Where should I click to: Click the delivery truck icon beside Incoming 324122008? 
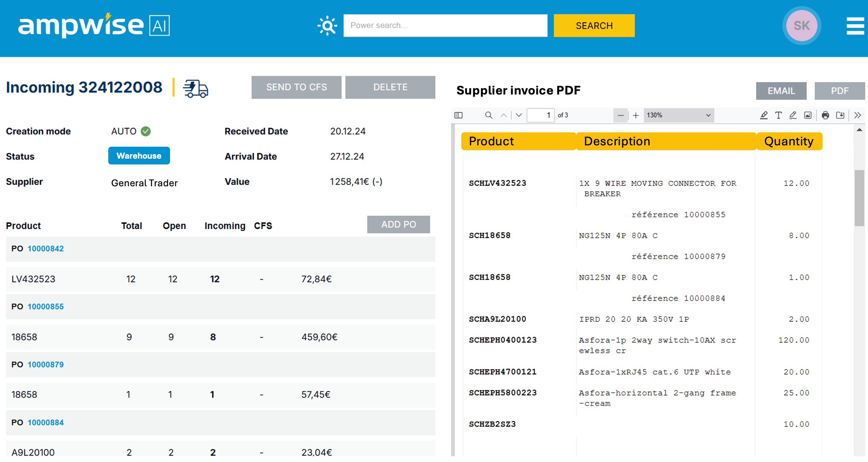click(x=196, y=88)
